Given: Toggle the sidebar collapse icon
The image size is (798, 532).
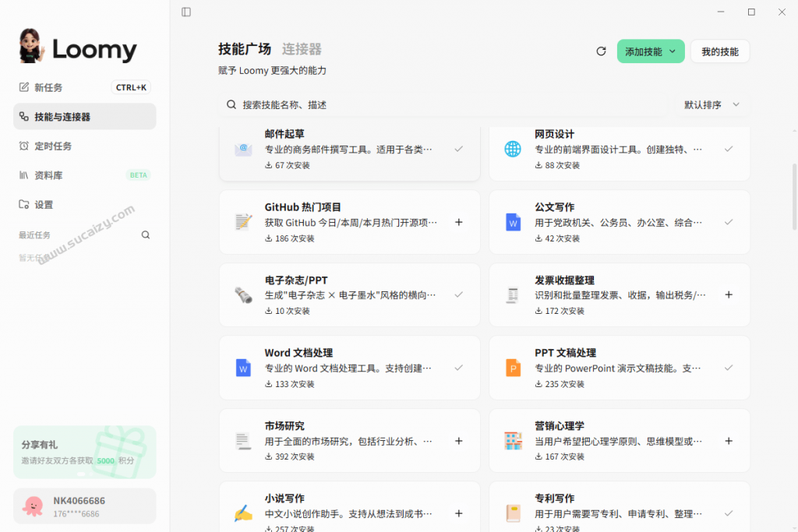Looking at the screenshot, I should [x=186, y=12].
